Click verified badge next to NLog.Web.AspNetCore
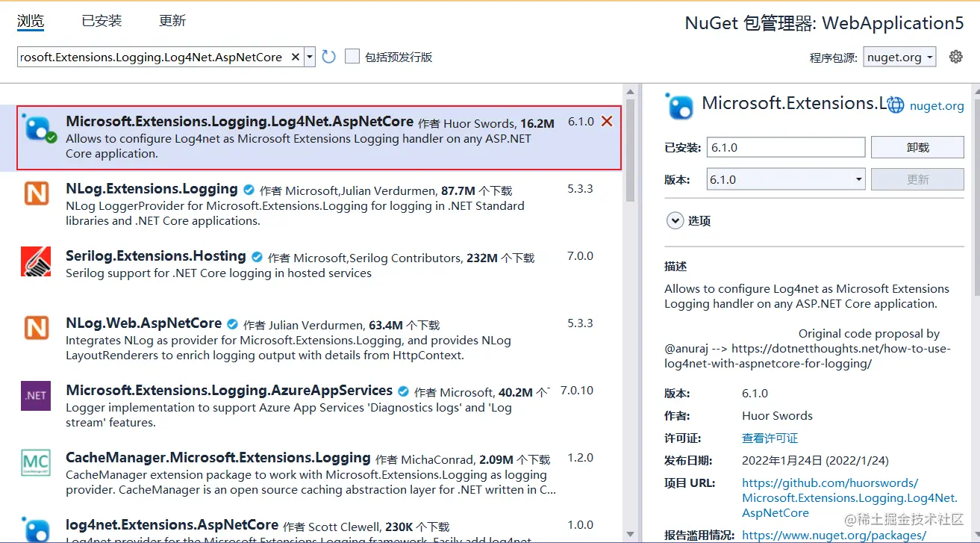 (x=232, y=324)
